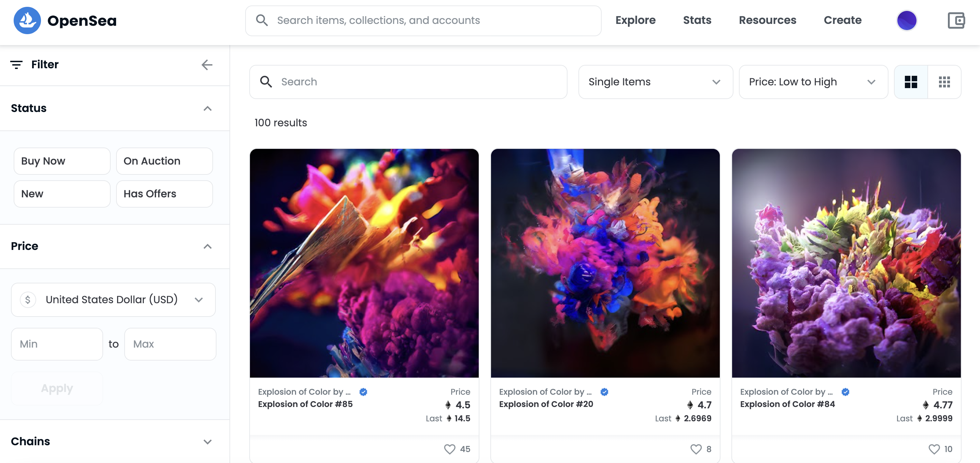Viewport: 980px width, 463px height.
Task: Switch to small grid view
Action: pos(944,82)
